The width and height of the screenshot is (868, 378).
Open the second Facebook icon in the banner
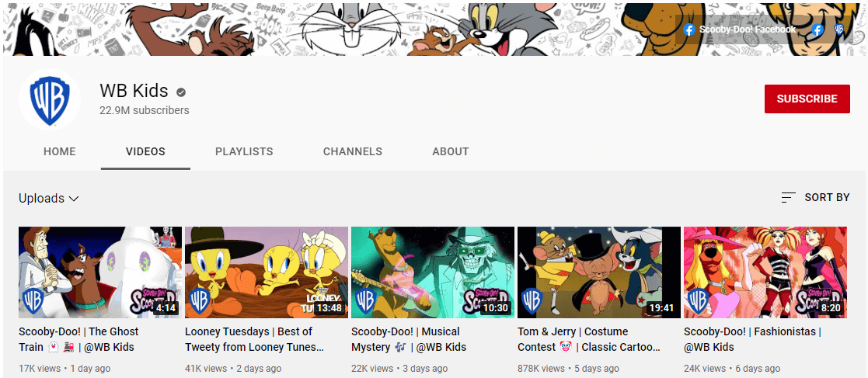point(817,29)
